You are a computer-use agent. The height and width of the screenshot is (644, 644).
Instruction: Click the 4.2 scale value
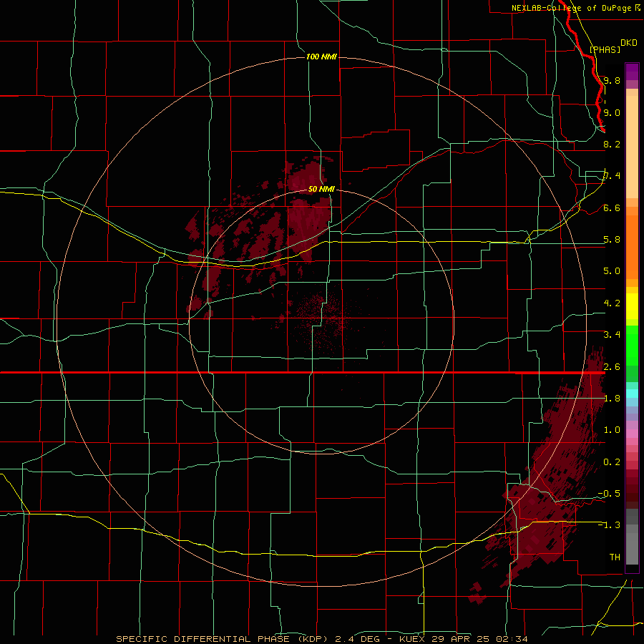(x=612, y=303)
